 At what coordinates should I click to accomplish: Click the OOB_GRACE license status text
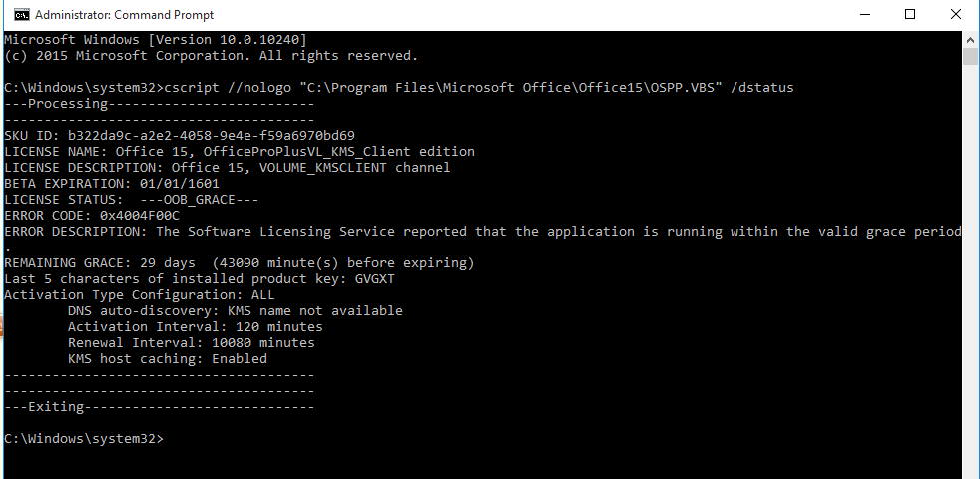coord(212,200)
